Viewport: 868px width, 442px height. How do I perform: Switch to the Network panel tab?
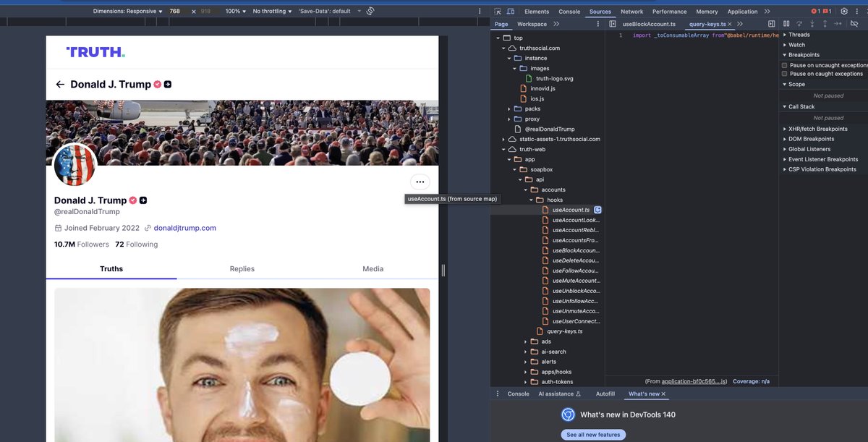point(631,12)
